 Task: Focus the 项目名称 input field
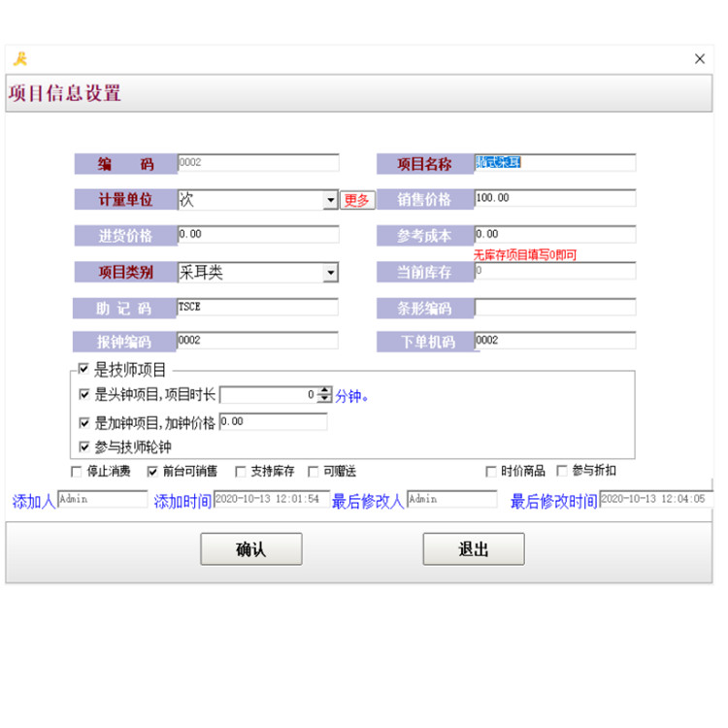(x=555, y=163)
